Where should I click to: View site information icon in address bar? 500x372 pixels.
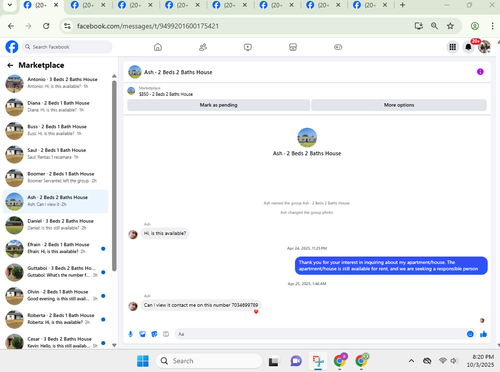coord(67,26)
